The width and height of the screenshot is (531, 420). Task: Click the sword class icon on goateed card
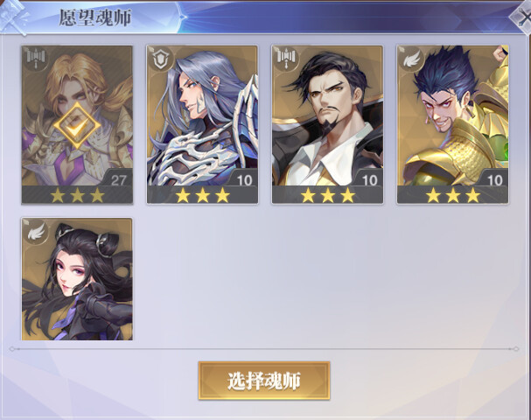pyautogui.click(x=285, y=59)
